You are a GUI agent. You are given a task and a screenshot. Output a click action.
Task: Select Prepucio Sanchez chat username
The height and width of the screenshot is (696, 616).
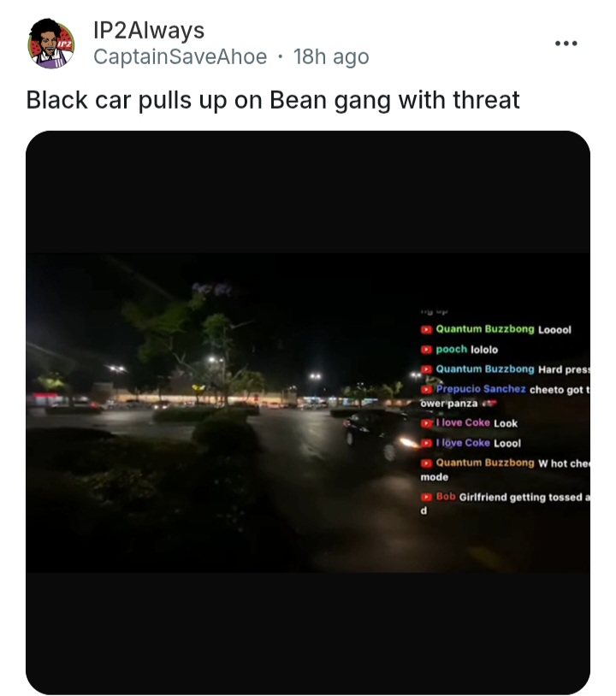pos(481,389)
